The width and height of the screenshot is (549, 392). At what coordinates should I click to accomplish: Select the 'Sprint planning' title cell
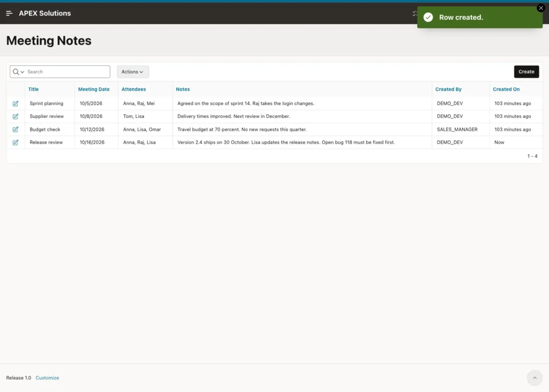(x=46, y=103)
